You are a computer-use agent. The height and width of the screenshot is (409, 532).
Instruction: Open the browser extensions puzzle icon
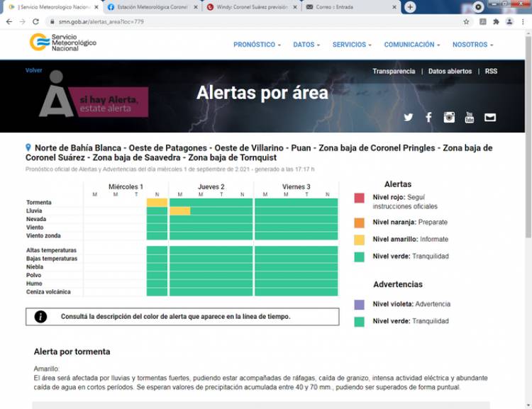click(496, 22)
